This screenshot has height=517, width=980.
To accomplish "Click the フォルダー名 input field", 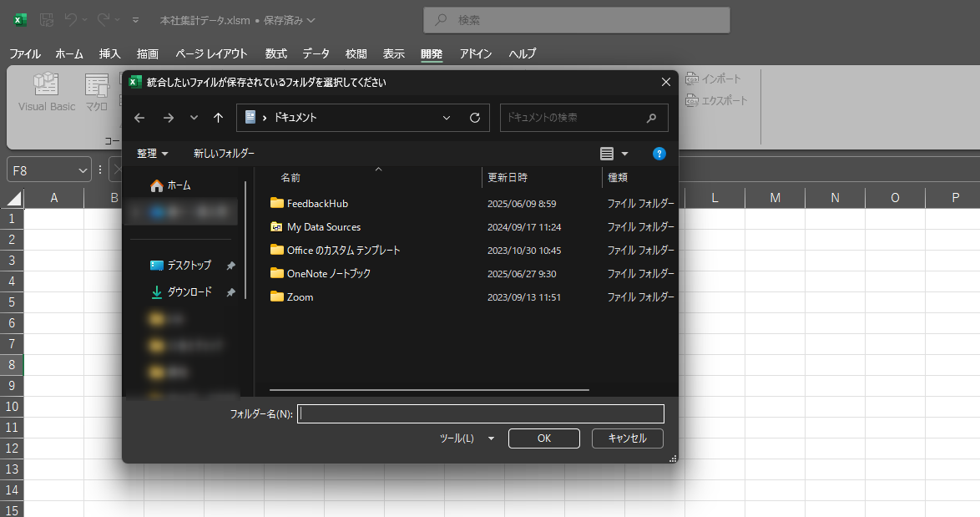I will point(480,413).
